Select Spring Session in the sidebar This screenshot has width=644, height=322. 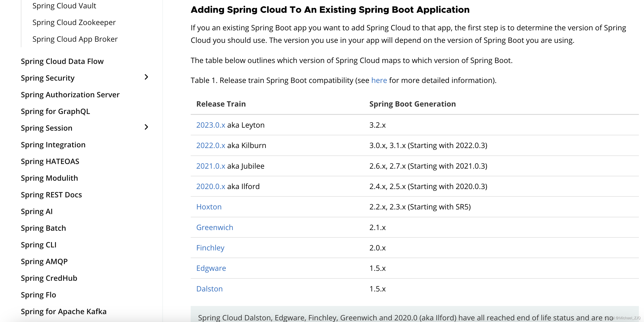coord(46,128)
